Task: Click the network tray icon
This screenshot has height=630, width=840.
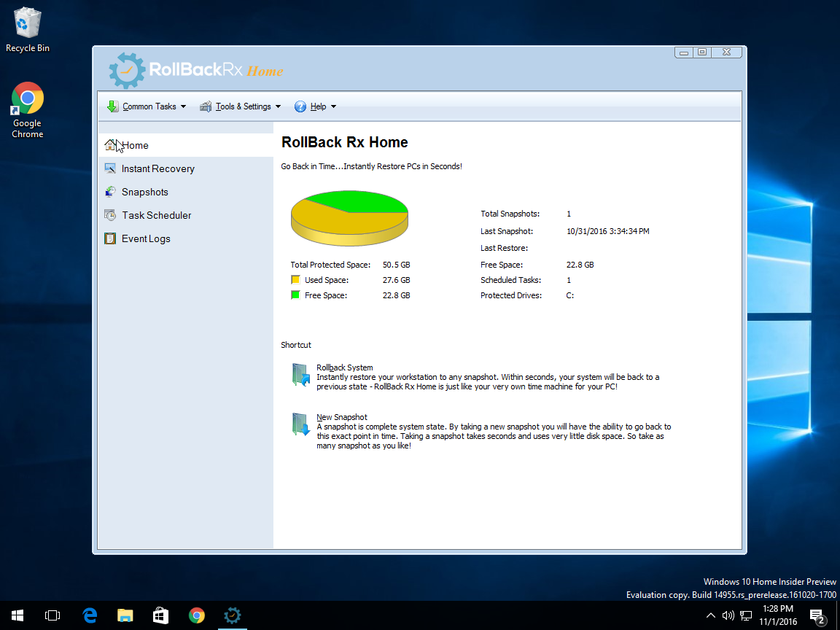Action: (x=746, y=615)
